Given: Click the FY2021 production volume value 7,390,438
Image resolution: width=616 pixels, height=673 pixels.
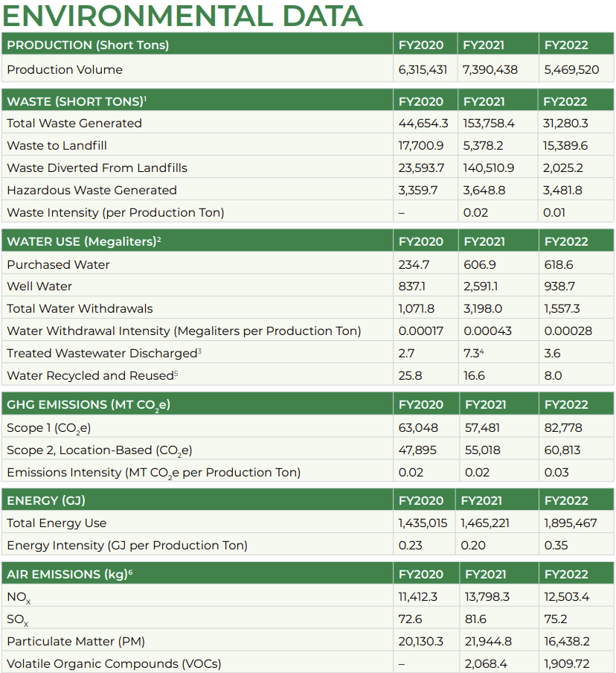Looking at the screenshot, I should tap(490, 70).
